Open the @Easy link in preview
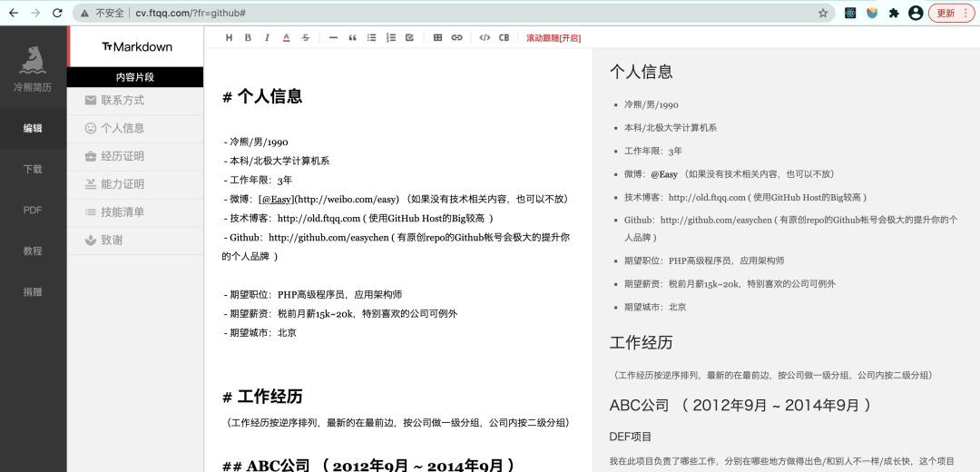 click(x=663, y=173)
